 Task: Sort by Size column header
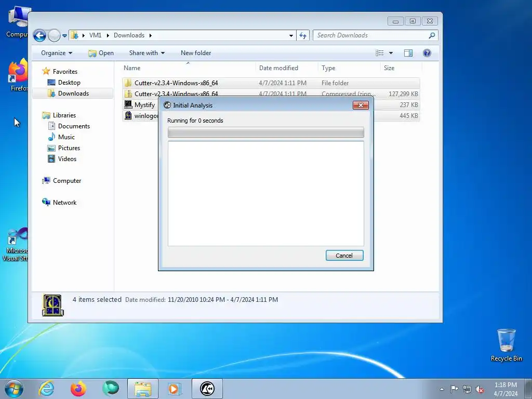389,68
